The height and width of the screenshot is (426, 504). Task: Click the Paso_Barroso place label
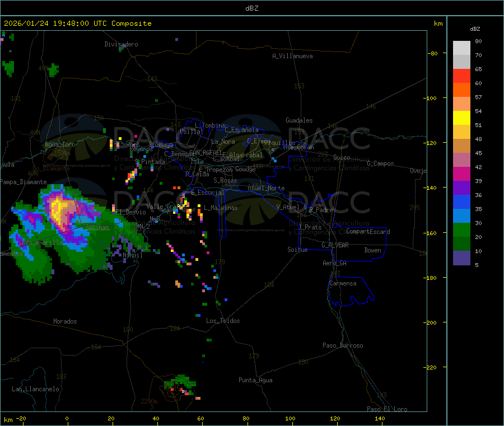click(x=343, y=345)
